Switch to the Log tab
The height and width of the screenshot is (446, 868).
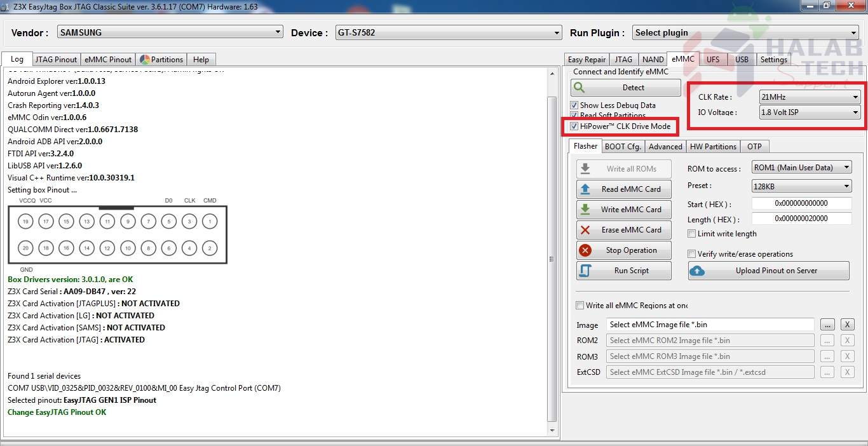[17, 59]
